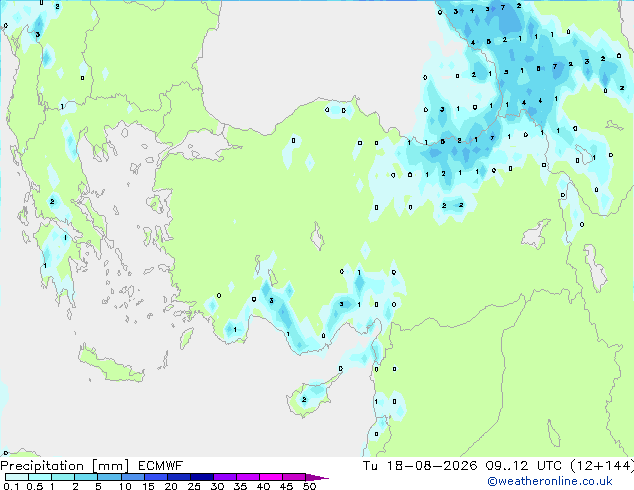Click legend scale label '15'
This screenshot has height=490, width=634.
tap(148, 486)
